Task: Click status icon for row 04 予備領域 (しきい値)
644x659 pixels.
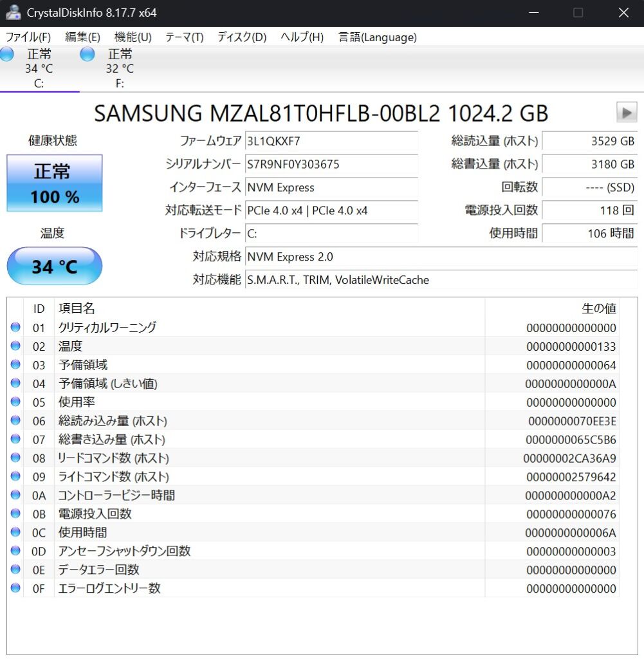Action: pos(15,383)
